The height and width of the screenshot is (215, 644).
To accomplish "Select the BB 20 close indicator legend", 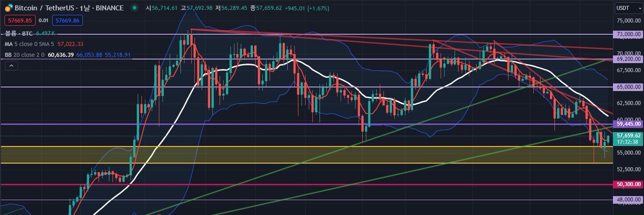I will (25, 55).
